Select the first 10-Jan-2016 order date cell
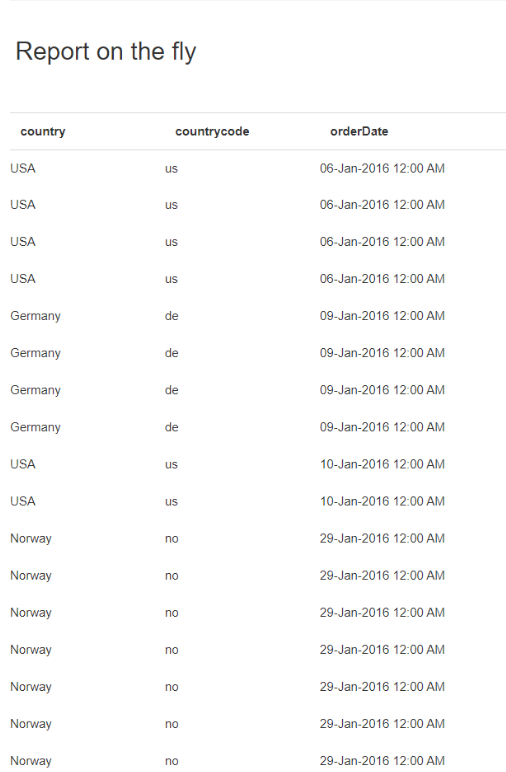The image size is (506, 772). click(382, 464)
